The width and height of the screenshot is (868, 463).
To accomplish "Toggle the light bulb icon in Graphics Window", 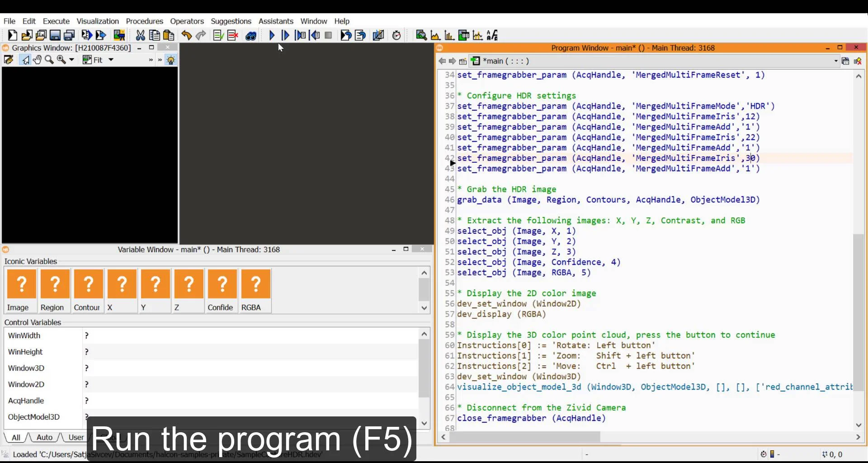I will click(x=171, y=60).
